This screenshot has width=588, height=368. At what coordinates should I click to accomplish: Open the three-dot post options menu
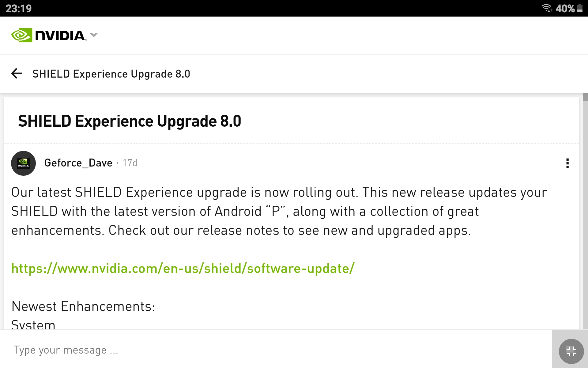coord(567,163)
